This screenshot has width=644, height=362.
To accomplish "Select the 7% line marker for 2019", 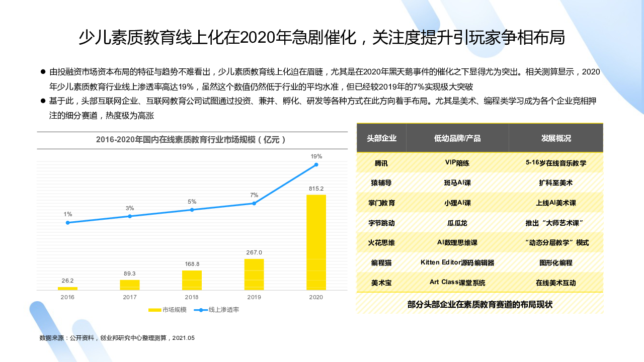I will (x=254, y=203).
